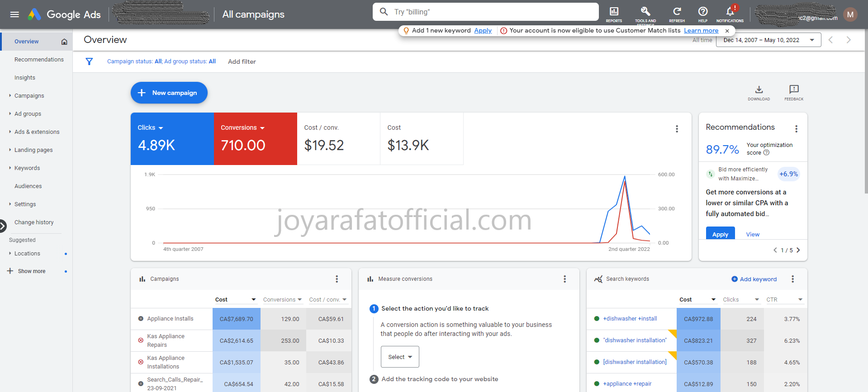Open the Notifications bell icon

click(x=730, y=14)
